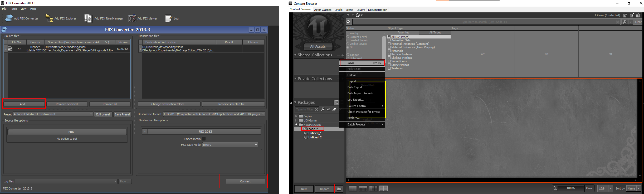
Task: Click the Convert button
Action: (x=245, y=181)
